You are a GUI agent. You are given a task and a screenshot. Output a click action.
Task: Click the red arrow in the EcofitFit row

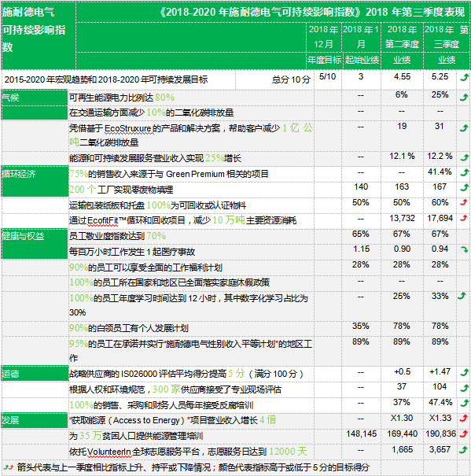464,218
